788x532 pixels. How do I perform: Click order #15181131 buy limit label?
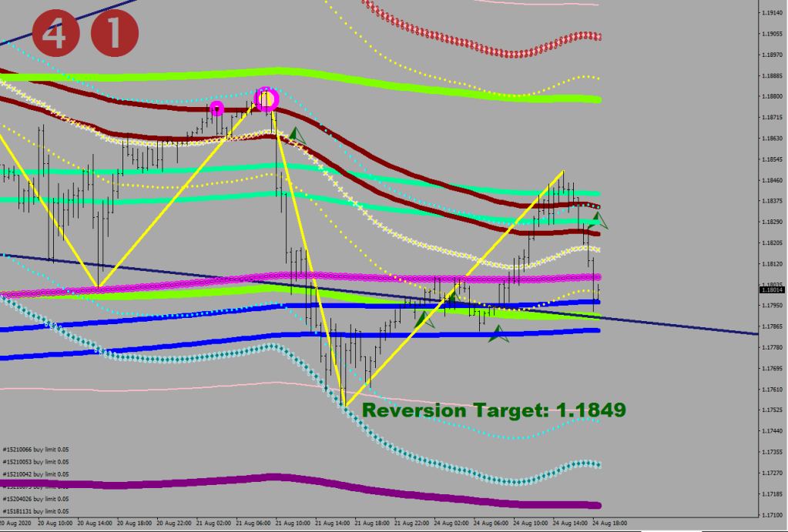35,511
